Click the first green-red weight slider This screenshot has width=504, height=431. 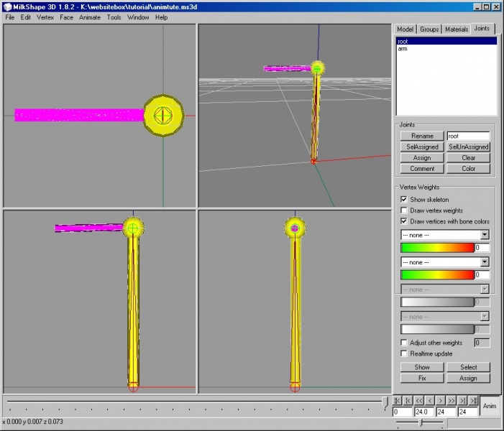437,248
